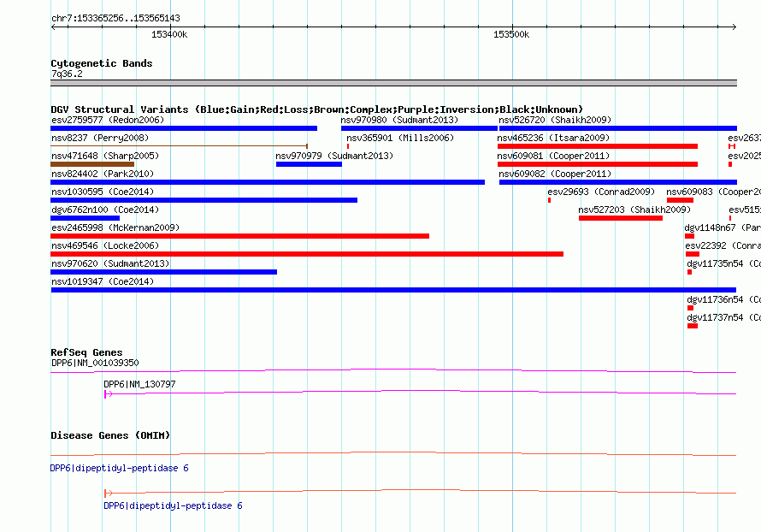Open the DPP6|NM_001039350 RefSeq gene

click(95, 364)
